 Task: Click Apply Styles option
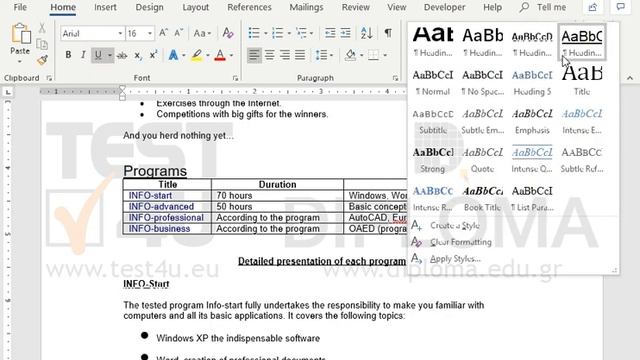pos(455,259)
